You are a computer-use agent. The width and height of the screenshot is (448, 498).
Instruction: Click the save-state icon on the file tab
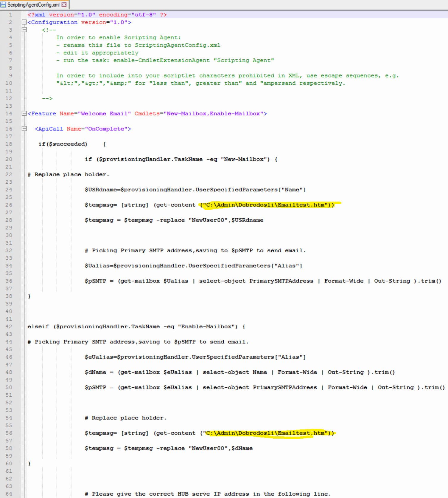click(x=3, y=5)
